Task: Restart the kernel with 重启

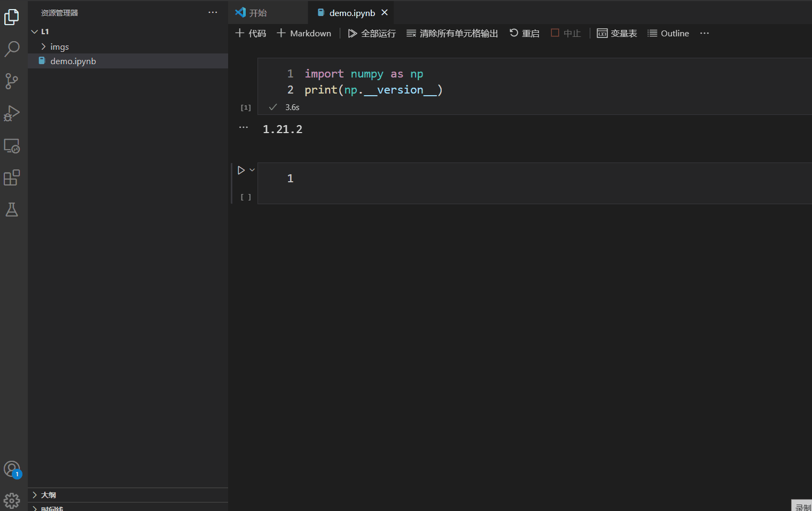Action: (524, 33)
